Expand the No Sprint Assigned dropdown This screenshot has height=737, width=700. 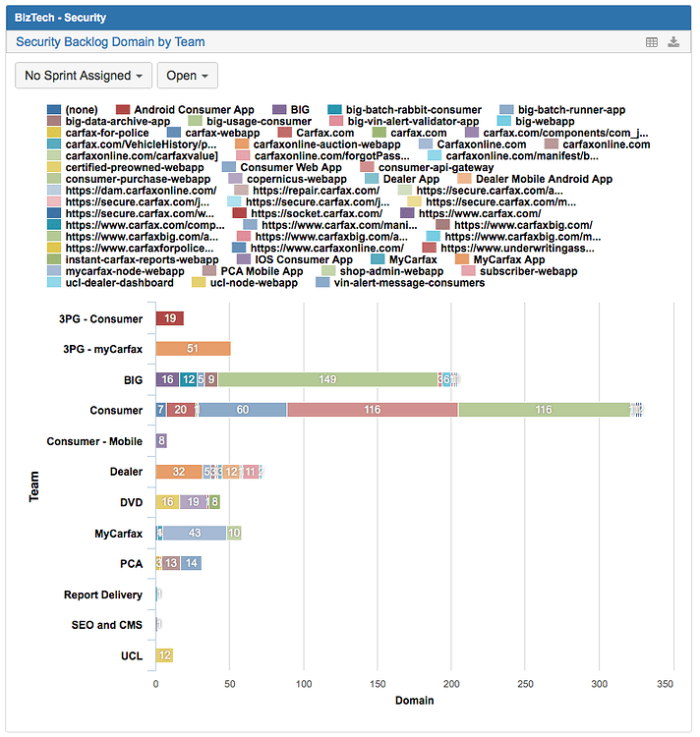[x=83, y=76]
